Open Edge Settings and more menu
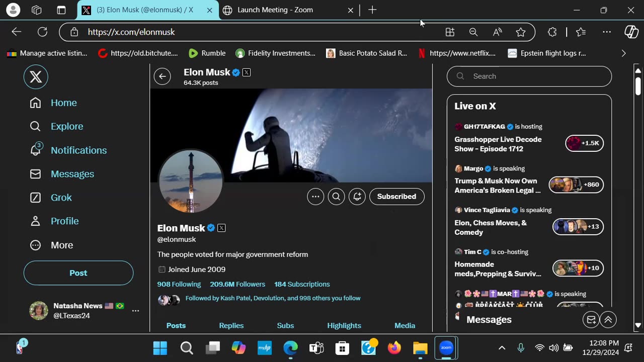The height and width of the screenshot is (362, 644). (x=607, y=32)
